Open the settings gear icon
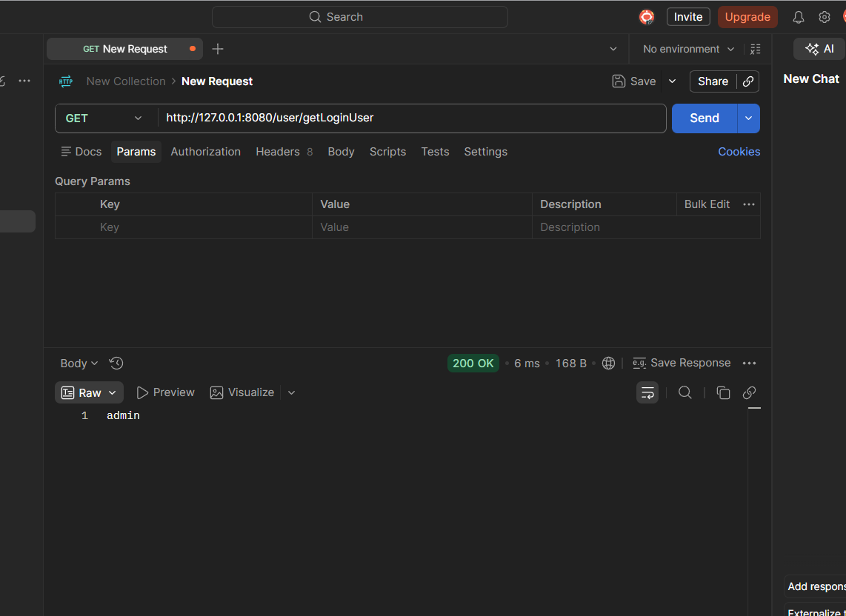 click(x=824, y=17)
